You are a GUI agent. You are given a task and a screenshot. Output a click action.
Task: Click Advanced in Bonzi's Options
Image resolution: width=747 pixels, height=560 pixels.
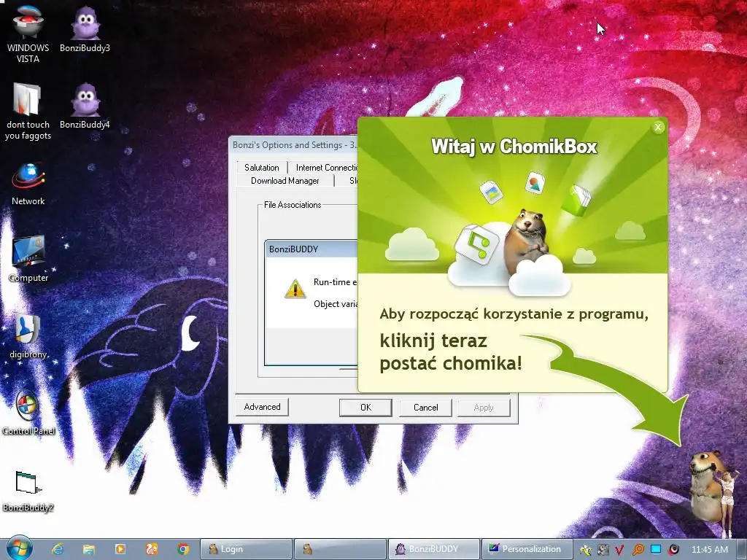point(262,407)
